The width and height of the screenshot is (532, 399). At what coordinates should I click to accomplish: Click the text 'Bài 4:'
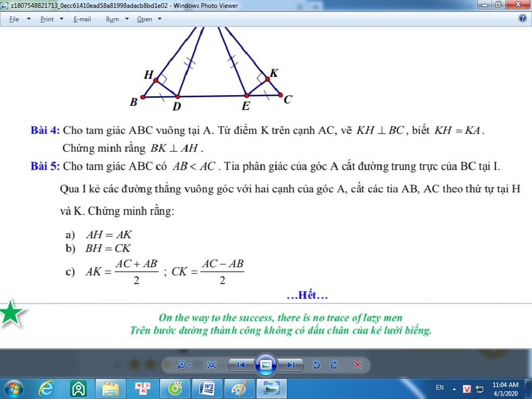(x=45, y=130)
